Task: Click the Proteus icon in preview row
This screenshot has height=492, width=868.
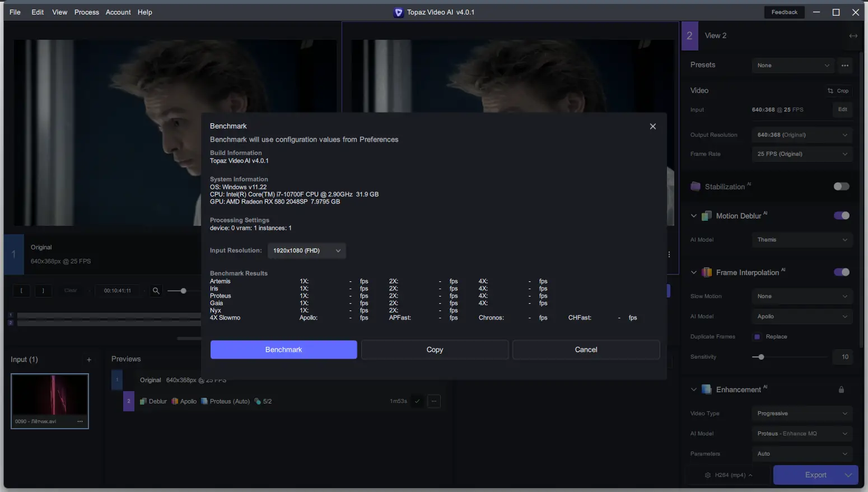Action: 204,401
